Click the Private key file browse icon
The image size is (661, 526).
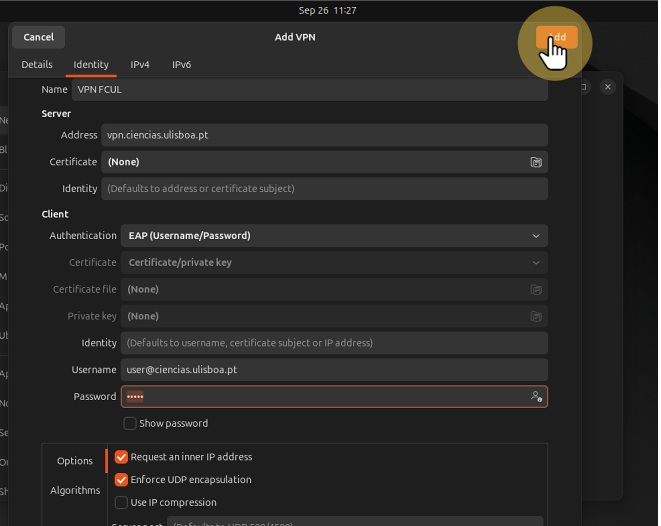pyautogui.click(x=536, y=316)
